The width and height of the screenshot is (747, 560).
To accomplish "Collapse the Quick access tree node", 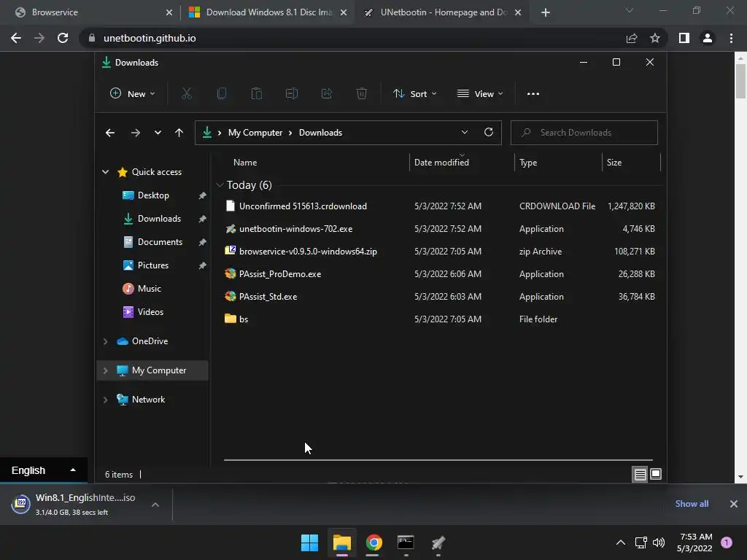I will (x=105, y=172).
